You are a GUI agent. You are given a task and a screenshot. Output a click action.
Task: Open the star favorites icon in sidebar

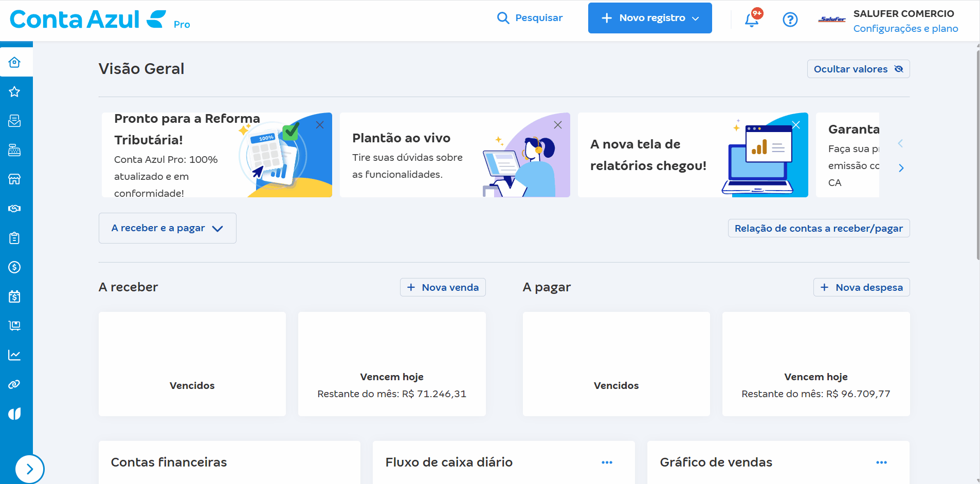pyautogui.click(x=14, y=91)
